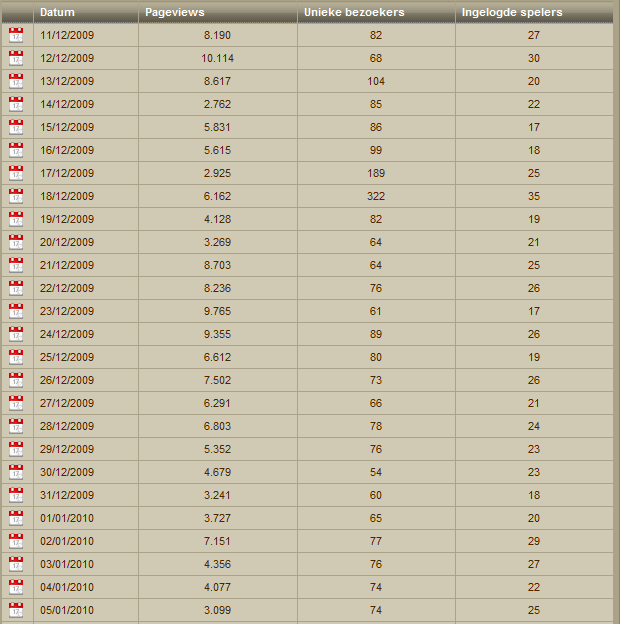Open the calendar icon beside 24/12/2009
Viewport: 620px width, 626px height.
[16, 334]
